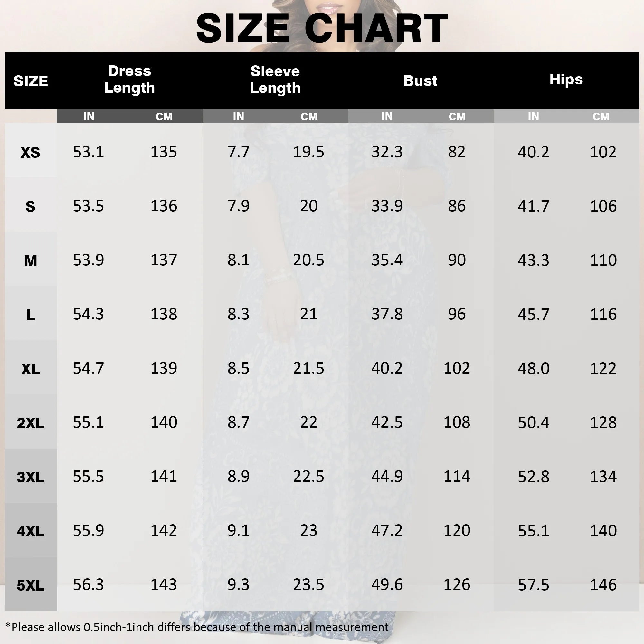
Task: Select the XS size row label
Action: coord(30,152)
